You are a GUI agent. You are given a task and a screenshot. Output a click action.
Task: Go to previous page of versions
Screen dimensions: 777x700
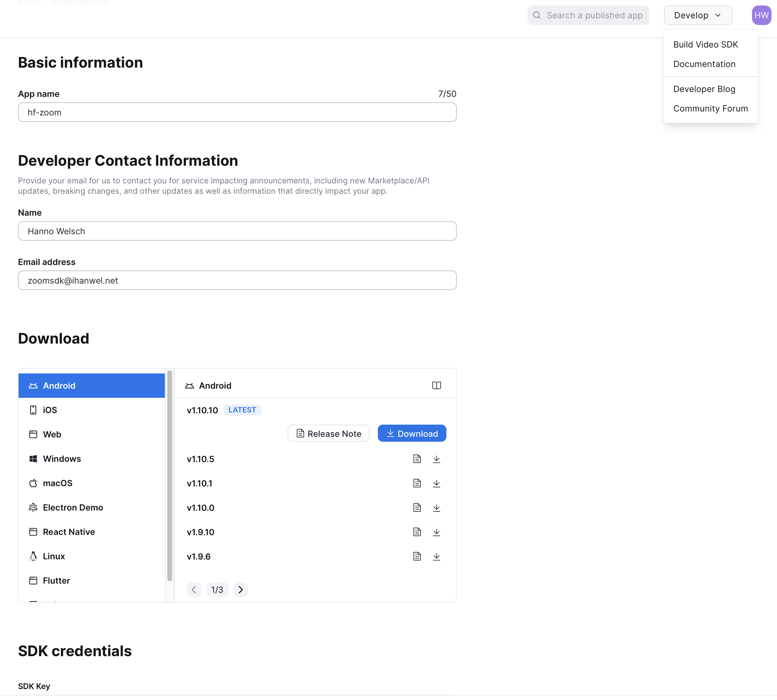pyautogui.click(x=194, y=590)
